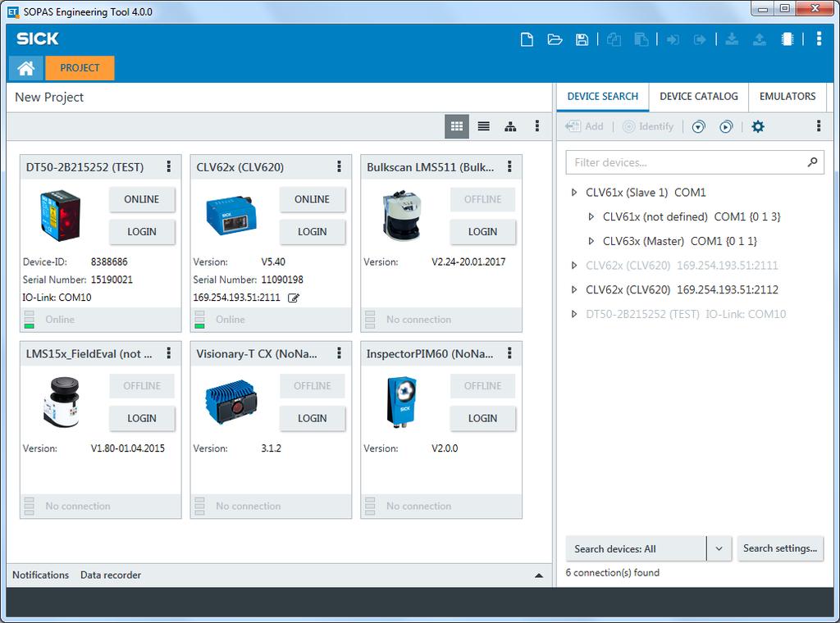
Task: Open Bulkscan LMS511 tile three-dot menu
Action: tap(509, 166)
